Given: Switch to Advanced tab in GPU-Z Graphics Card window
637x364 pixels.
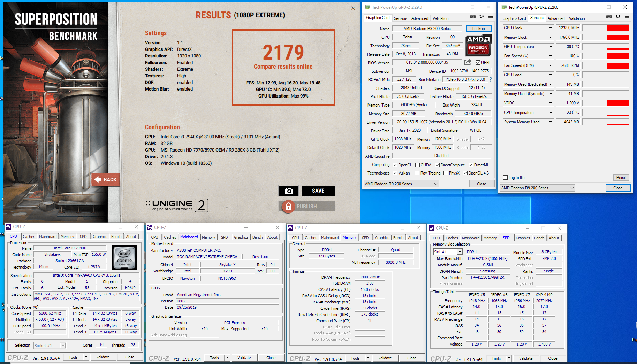Looking at the screenshot, I should click(x=420, y=18).
